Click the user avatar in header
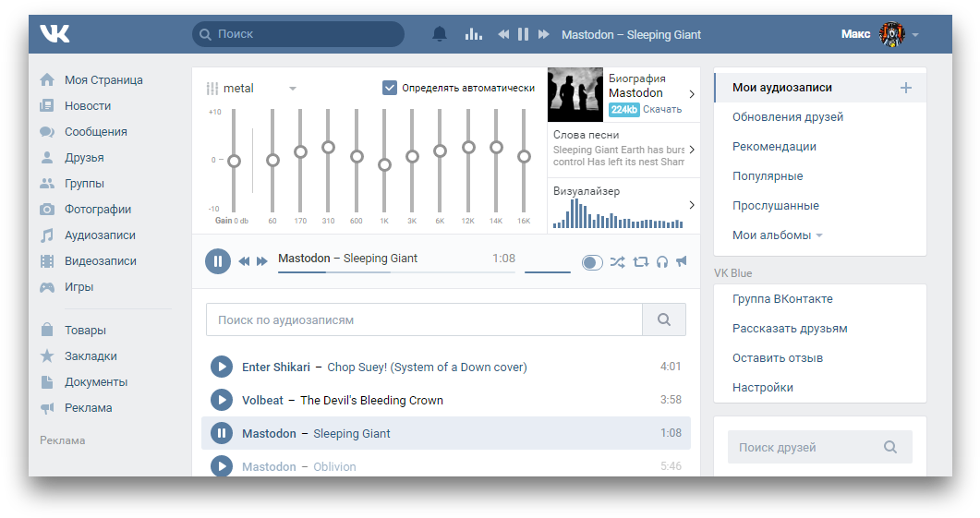This screenshot has height=518, width=980. pyautogui.click(x=892, y=34)
